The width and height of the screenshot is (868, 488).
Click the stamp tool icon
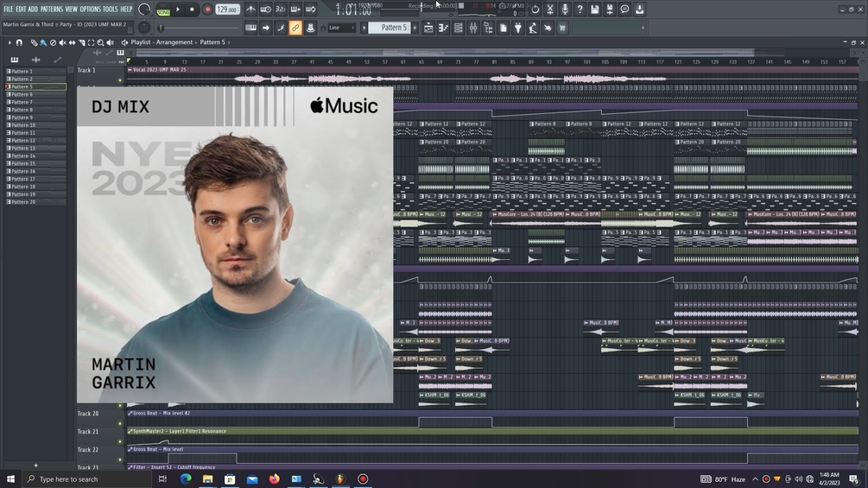(311, 28)
